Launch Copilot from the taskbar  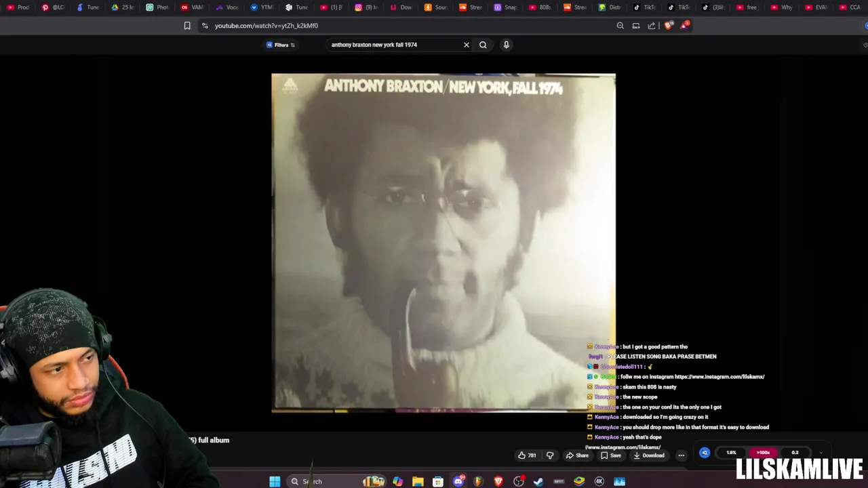pyautogui.click(x=397, y=481)
